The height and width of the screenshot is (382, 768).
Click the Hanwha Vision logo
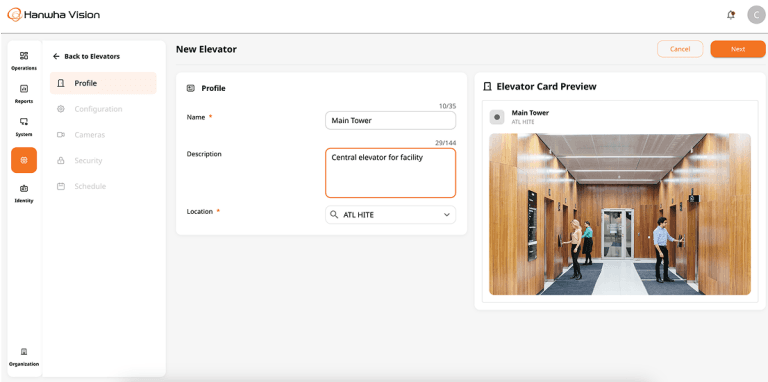[x=53, y=15]
